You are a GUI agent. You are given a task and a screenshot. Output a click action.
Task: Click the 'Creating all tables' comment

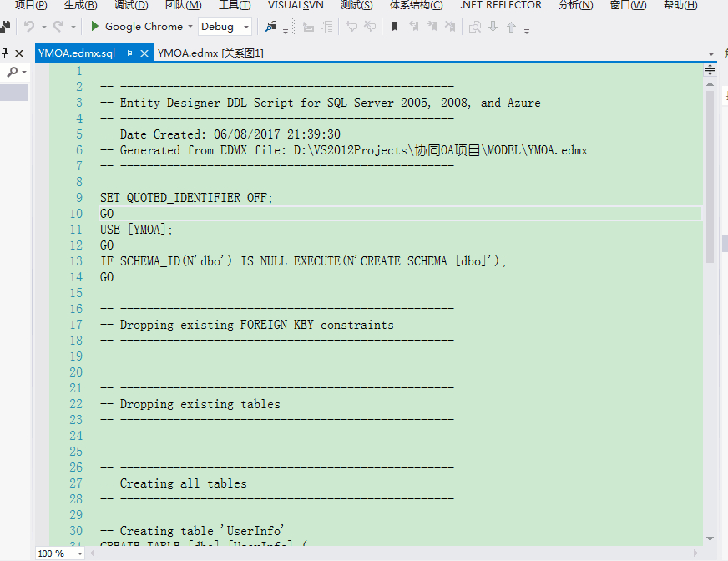tap(174, 483)
